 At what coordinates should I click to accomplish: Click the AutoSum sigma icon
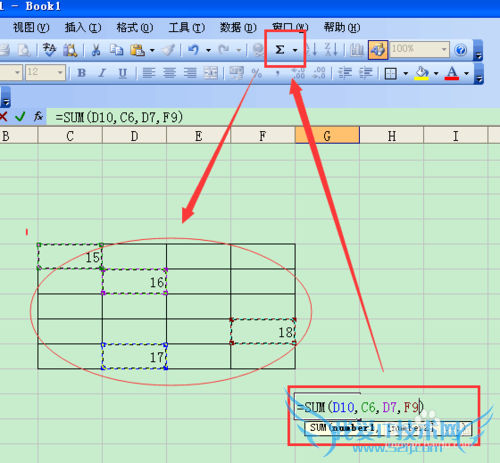click(280, 50)
